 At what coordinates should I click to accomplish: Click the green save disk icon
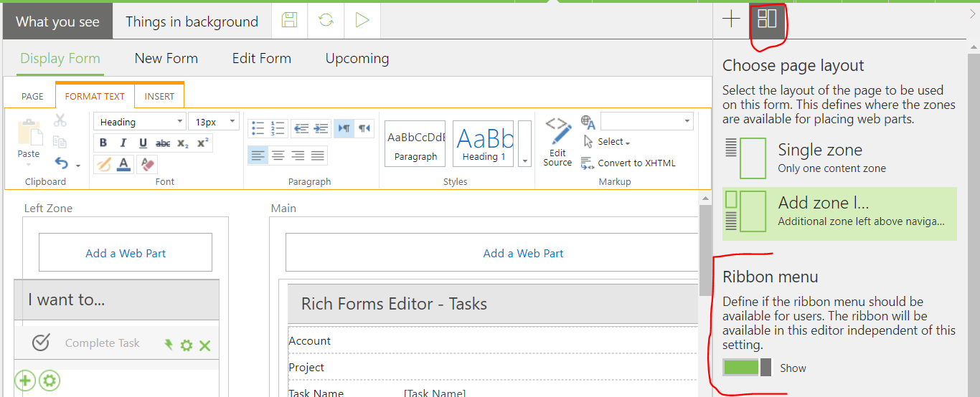point(290,21)
